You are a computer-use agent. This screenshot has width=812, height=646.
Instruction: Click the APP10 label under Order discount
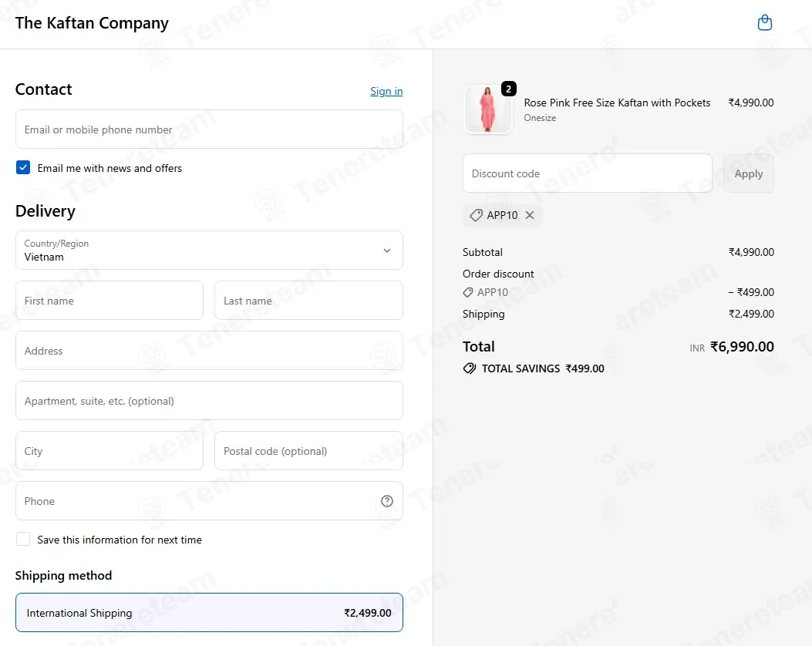pyautogui.click(x=493, y=292)
